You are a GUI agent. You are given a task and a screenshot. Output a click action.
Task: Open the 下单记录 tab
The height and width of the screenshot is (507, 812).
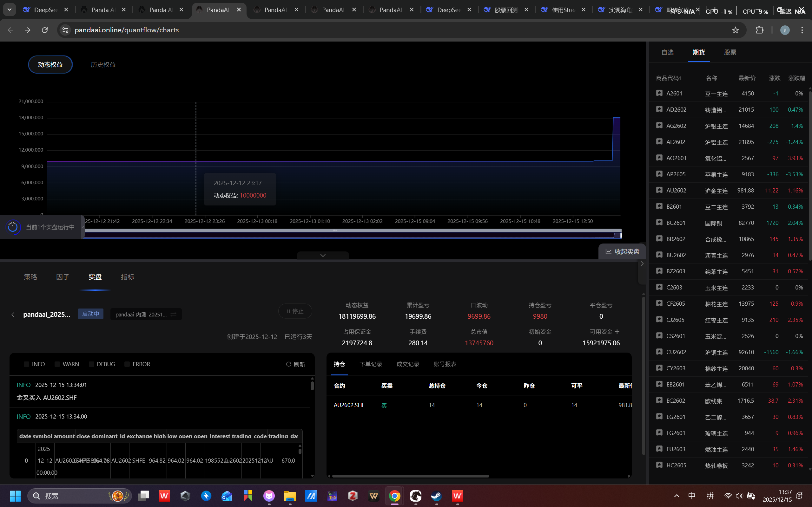click(371, 364)
